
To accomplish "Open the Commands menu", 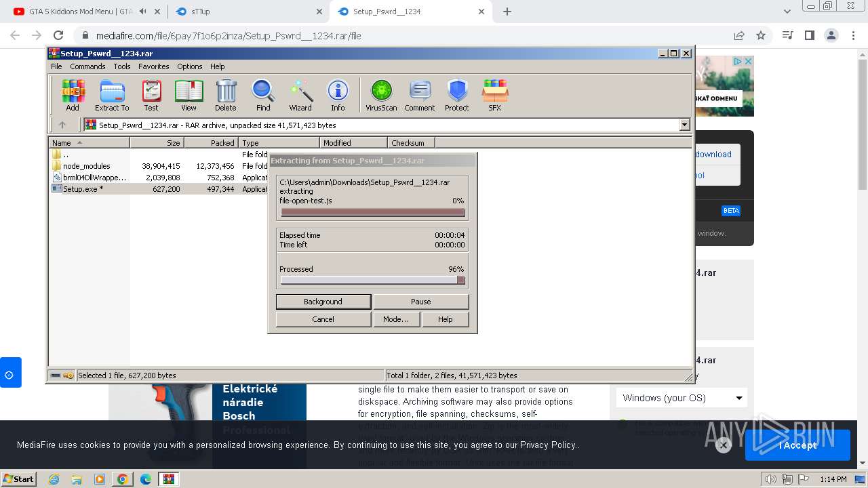I will click(x=87, y=66).
